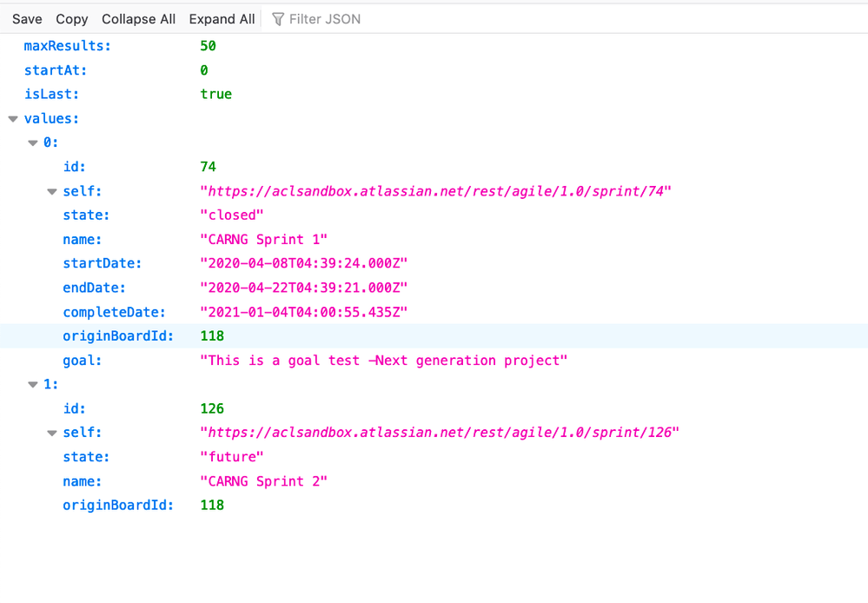868x603 pixels.
Task: Click the isLast value true
Action: click(215, 94)
